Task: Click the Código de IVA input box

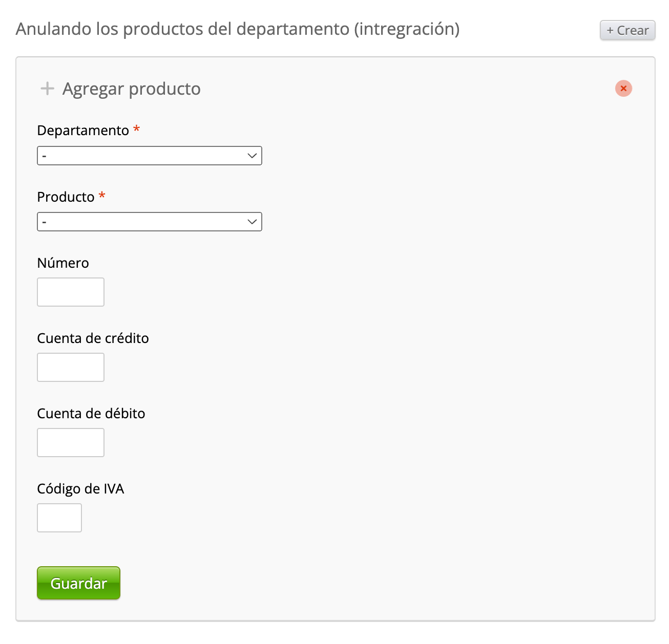Action: pyautogui.click(x=59, y=518)
